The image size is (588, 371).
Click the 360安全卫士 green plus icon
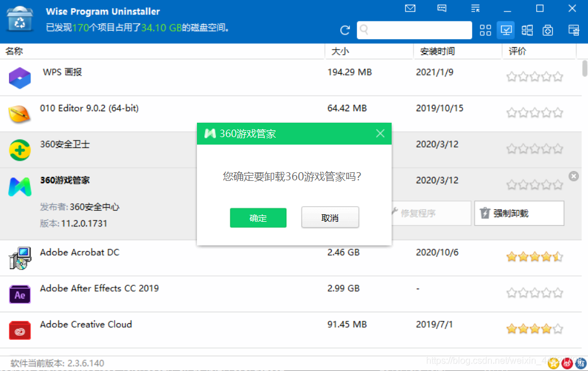pyautogui.click(x=20, y=150)
